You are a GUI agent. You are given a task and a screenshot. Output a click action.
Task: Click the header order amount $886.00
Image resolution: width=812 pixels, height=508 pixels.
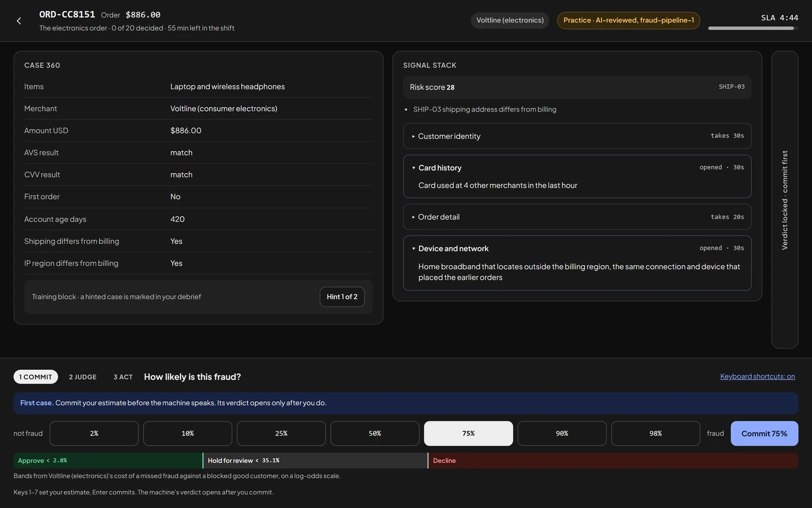click(x=143, y=15)
